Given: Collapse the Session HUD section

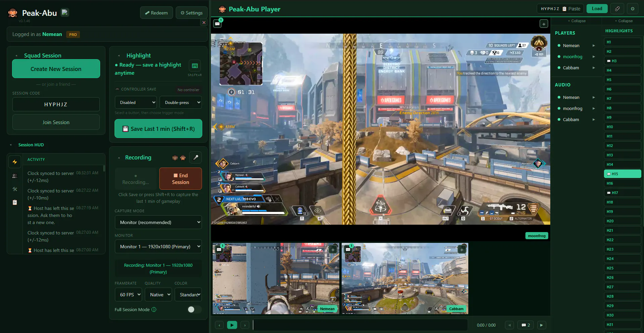Looking at the screenshot, I should pos(11,145).
